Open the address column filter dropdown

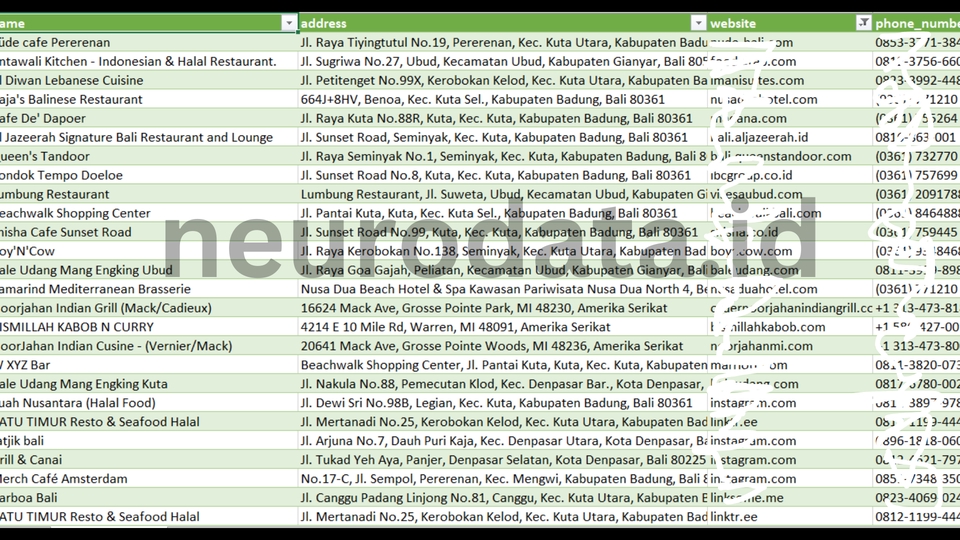pyautogui.click(x=698, y=23)
